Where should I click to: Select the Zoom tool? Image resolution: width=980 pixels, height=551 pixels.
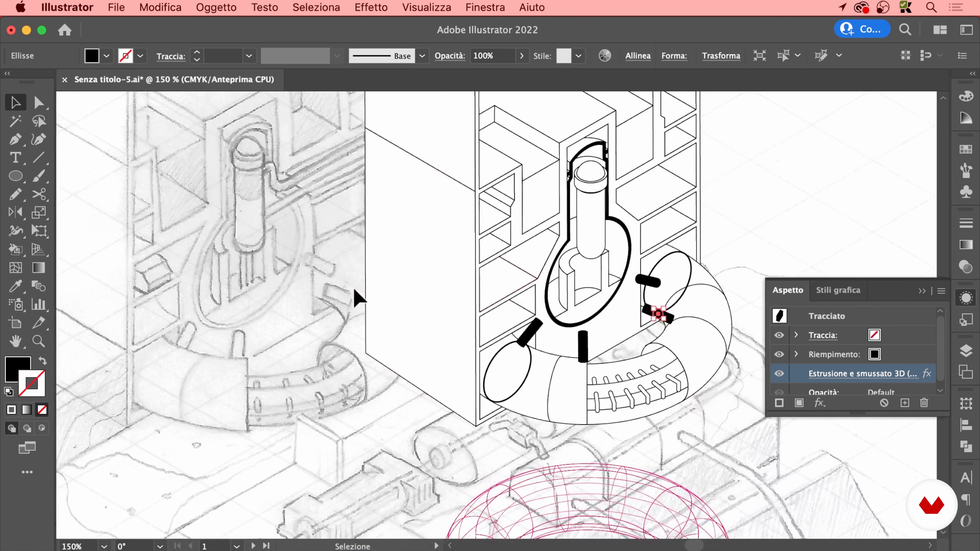click(39, 341)
